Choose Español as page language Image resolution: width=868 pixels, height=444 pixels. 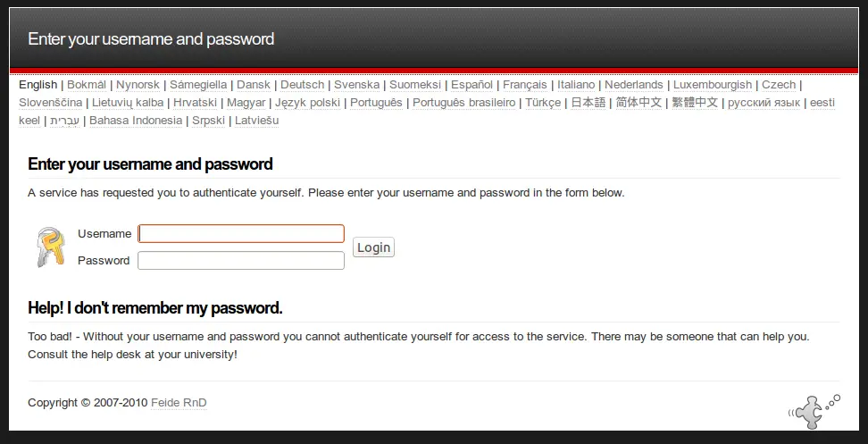[472, 85]
